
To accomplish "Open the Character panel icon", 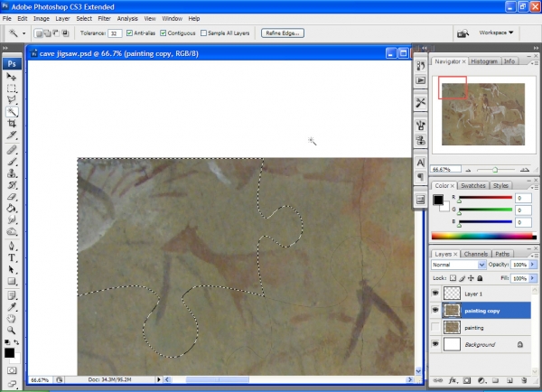I will 420,163.
